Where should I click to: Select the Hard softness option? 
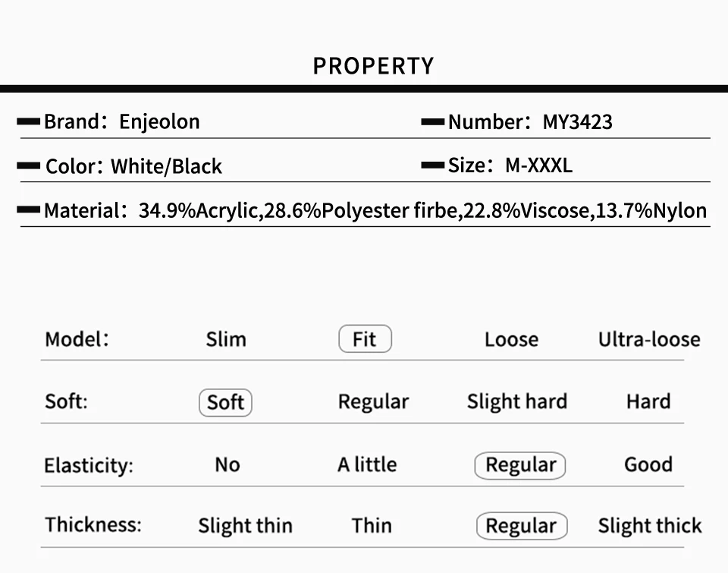pyautogui.click(x=648, y=401)
